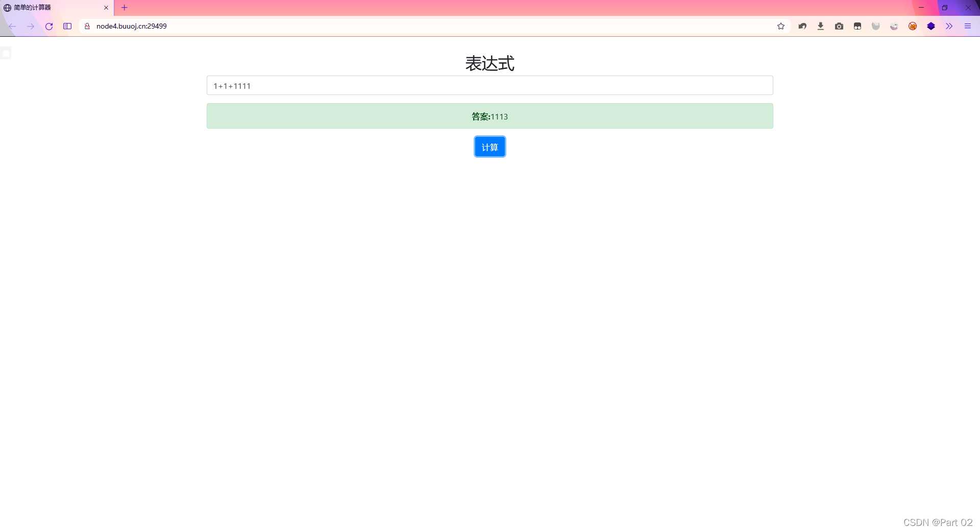Click the small pink-beaked bird extension icon

click(x=894, y=26)
